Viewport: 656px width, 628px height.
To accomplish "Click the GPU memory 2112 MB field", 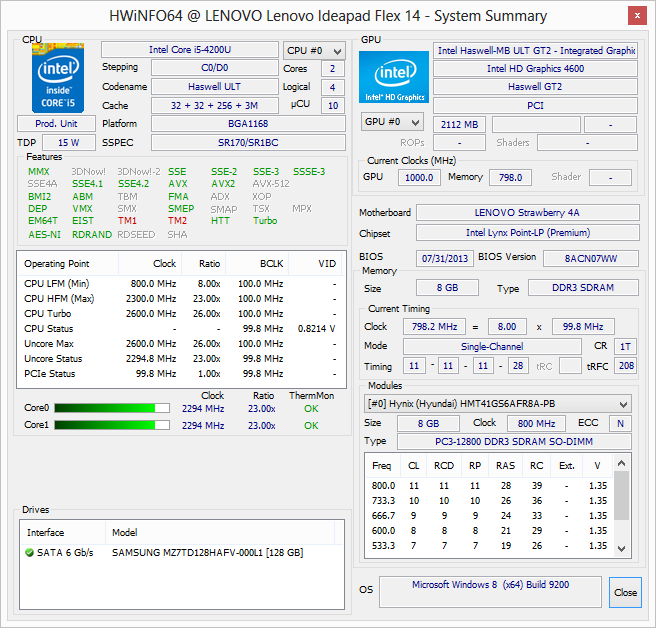I will [459, 125].
